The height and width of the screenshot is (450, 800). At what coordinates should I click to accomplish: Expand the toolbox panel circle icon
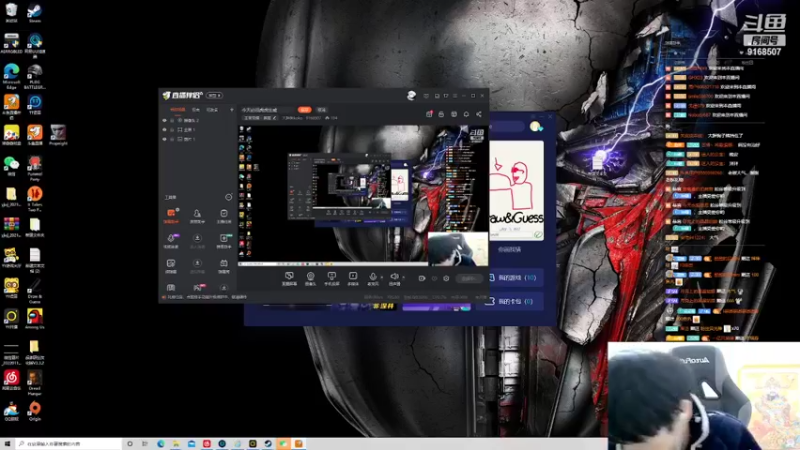229,197
